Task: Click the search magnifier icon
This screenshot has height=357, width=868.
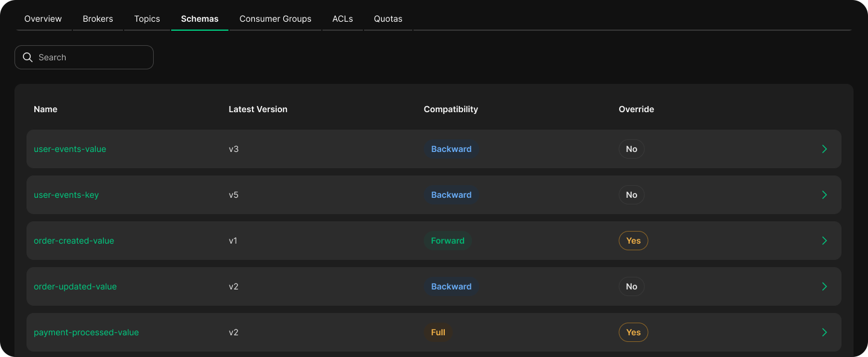Action: coord(27,57)
